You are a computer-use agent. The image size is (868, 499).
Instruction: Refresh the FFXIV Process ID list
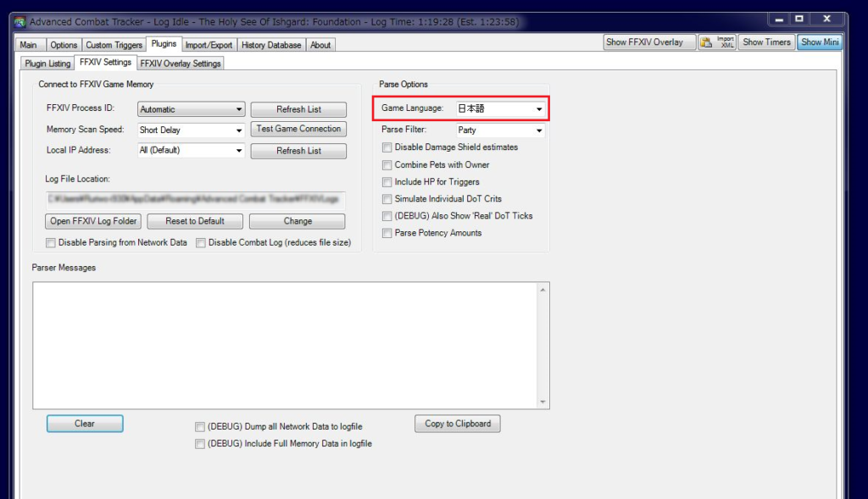(x=298, y=109)
